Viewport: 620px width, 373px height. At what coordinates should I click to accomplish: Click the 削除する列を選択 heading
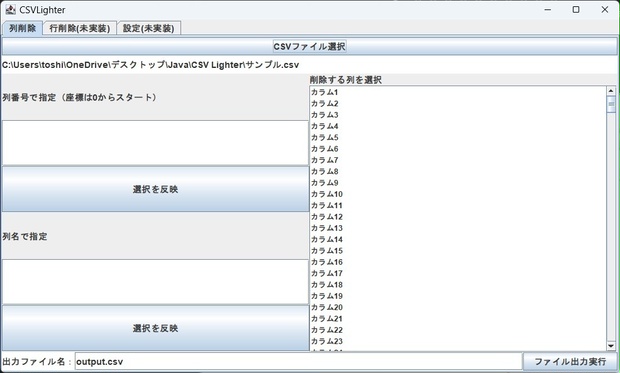(346, 80)
